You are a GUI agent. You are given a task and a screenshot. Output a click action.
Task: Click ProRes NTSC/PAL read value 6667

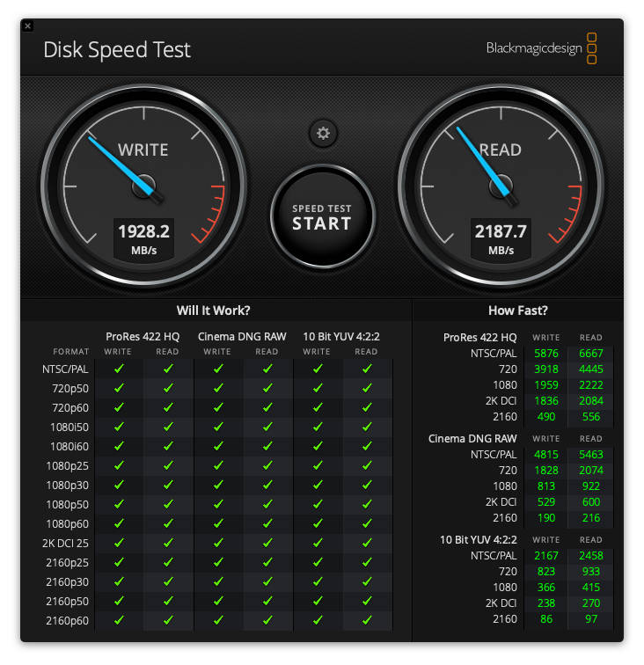[x=591, y=354]
